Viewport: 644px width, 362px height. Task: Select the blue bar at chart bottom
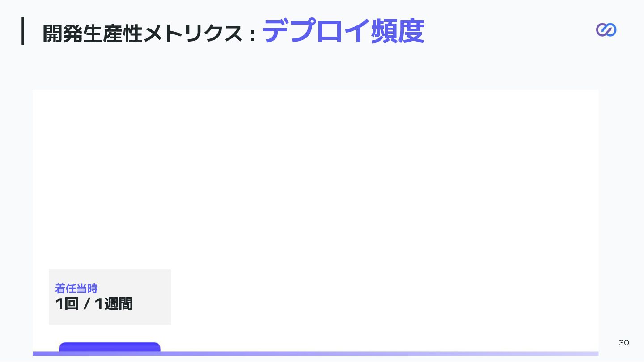point(110,346)
